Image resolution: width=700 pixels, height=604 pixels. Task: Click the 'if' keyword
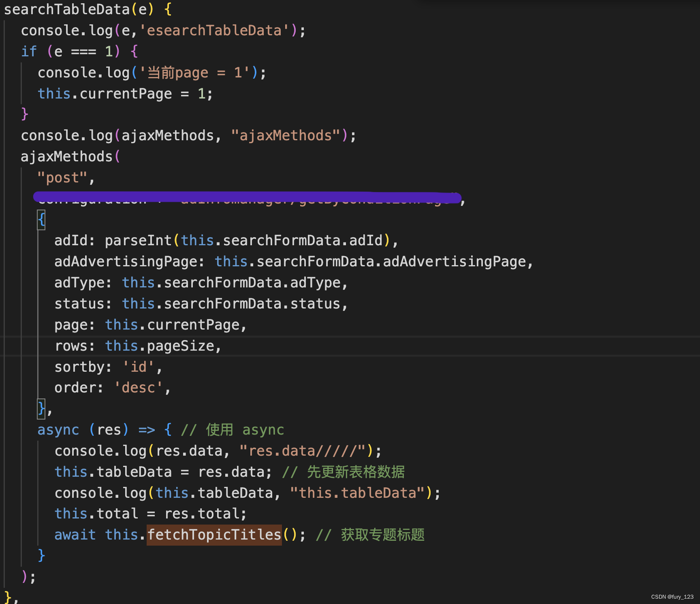click(x=29, y=51)
